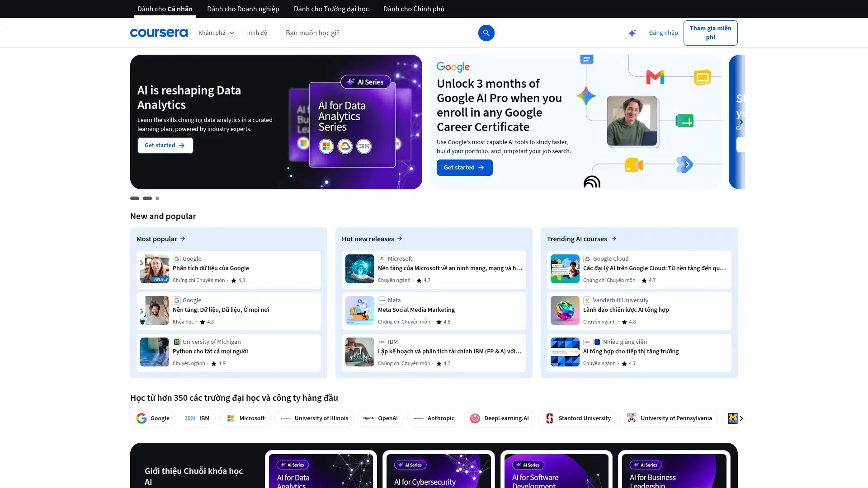Go to first carousel slide indicator
Screen dimensions: 868x488
pyautogui.click(x=135, y=198)
